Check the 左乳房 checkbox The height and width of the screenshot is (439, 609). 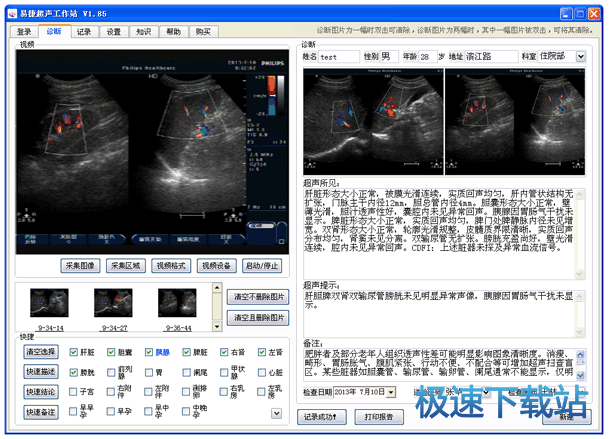coord(261,392)
